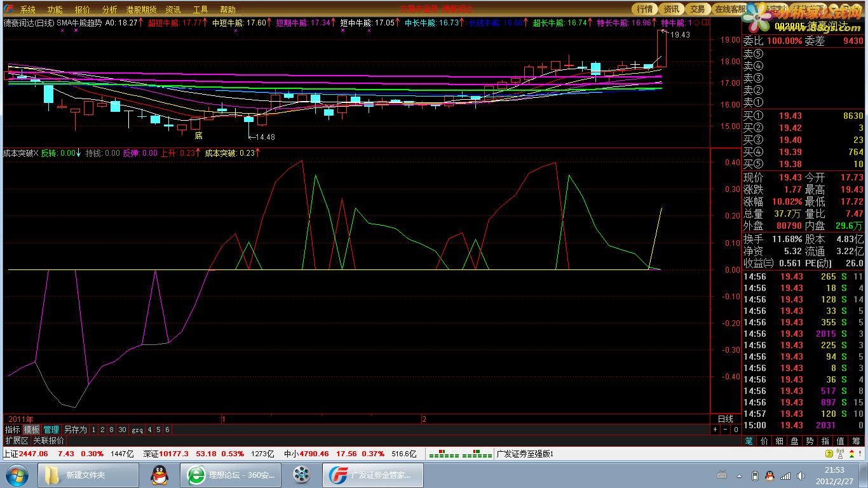
Task: Click the red window icon at chart header right
Action: pos(705,22)
